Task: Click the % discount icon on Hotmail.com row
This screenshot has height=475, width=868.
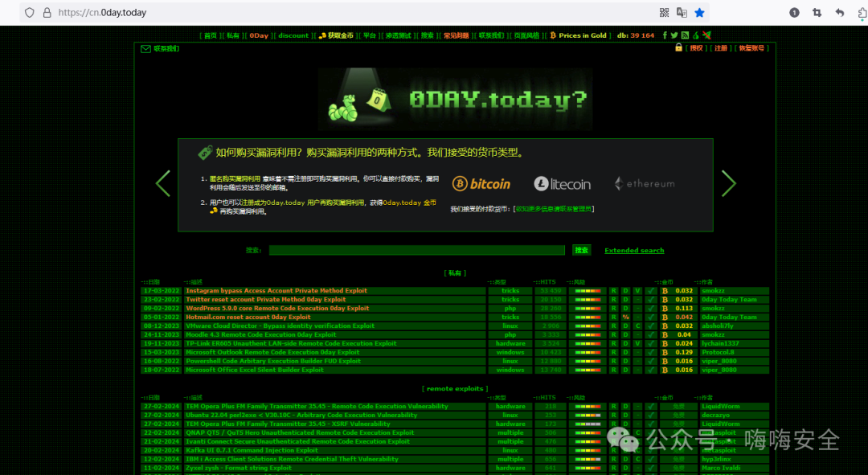Action: (x=625, y=317)
